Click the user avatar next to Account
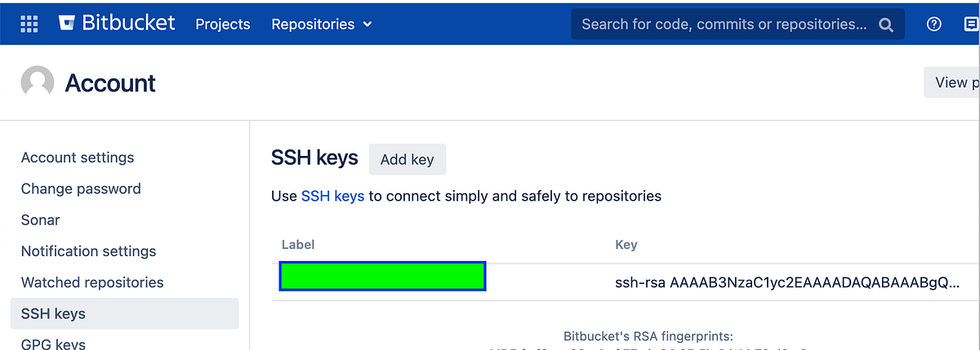980x350 pixels. 38,82
